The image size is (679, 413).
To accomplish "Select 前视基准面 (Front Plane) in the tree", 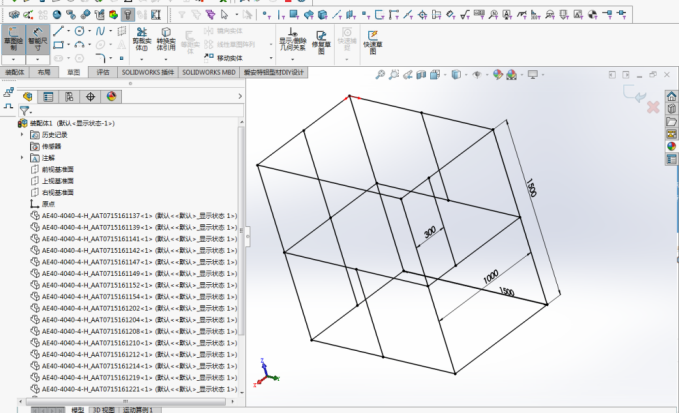I will coord(56,169).
